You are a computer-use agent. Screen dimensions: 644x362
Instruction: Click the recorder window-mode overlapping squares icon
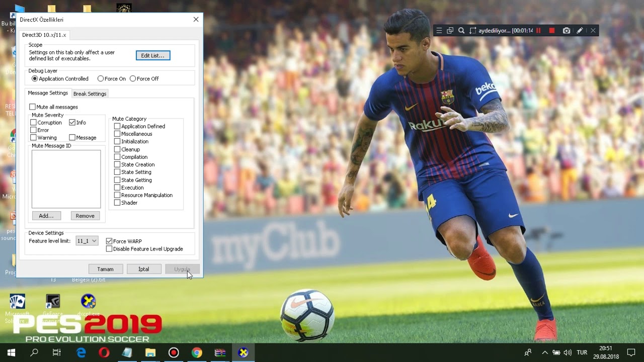(450, 31)
